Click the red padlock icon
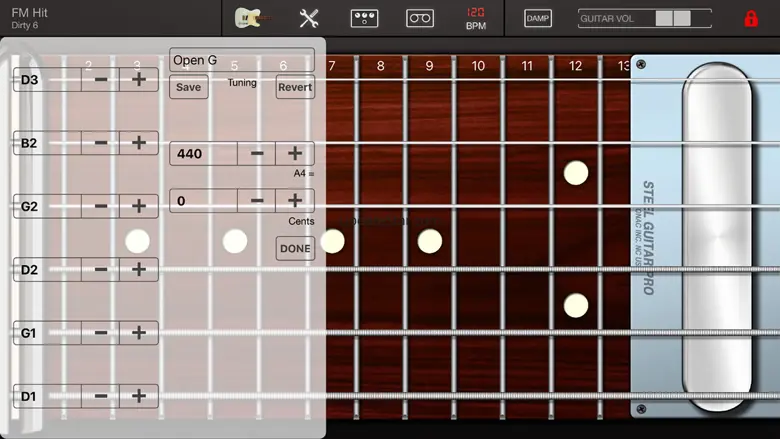The height and width of the screenshot is (439, 780). coord(750,18)
